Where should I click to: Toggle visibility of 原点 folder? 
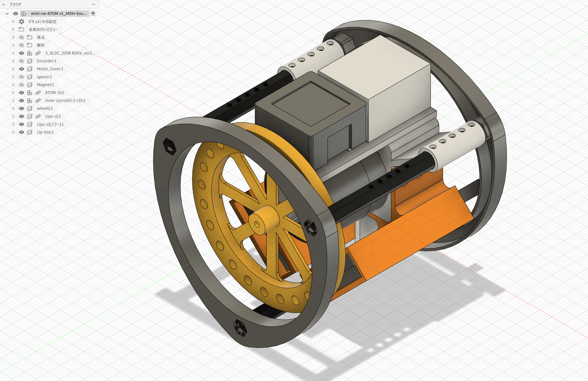(x=21, y=37)
